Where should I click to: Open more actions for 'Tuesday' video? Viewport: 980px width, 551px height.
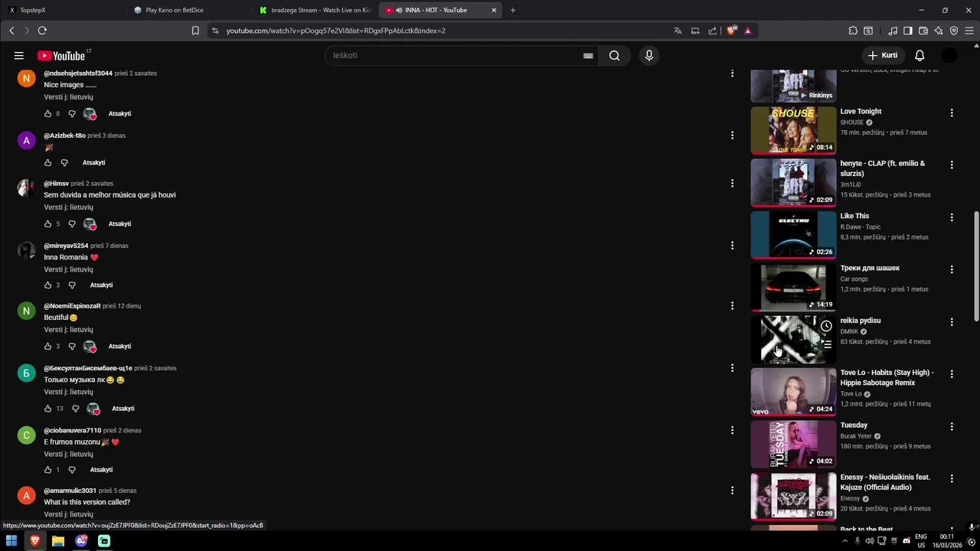click(952, 426)
